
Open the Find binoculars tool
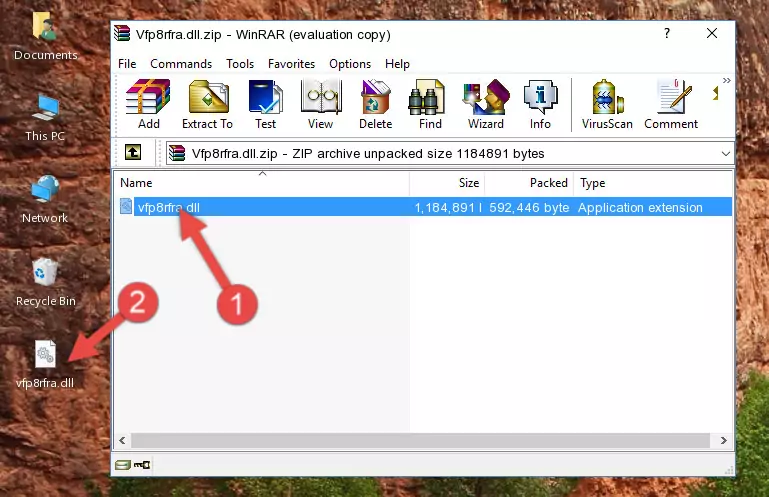pyautogui.click(x=430, y=105)
